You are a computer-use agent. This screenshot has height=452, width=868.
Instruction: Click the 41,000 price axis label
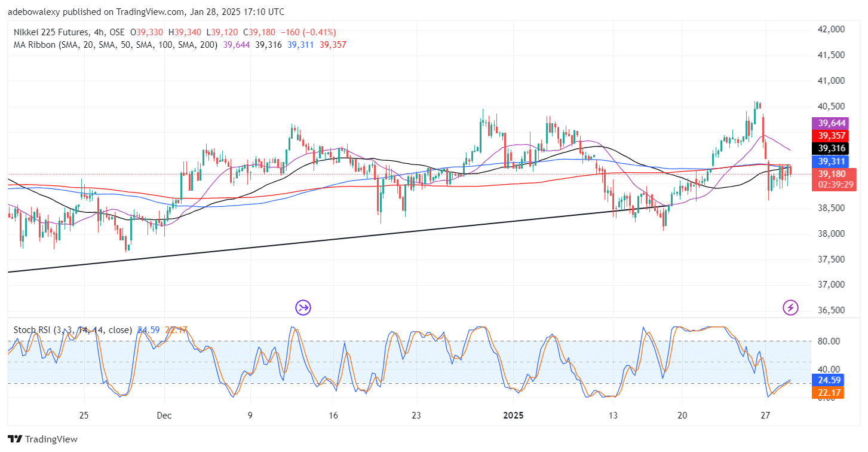(831, 81)
